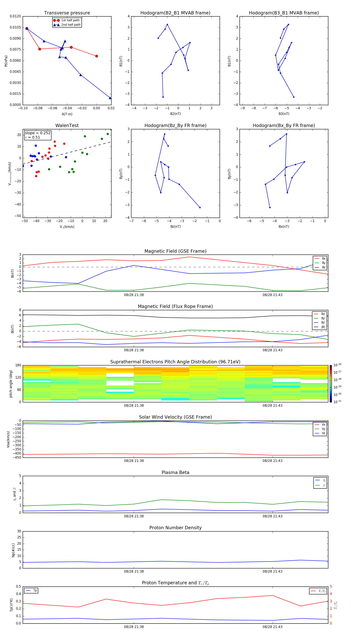Click the 'Vx' legend entry
Image resolution: width=351 pixels, height=644 pixels.
pyautogui.click(x=320, y=424)
